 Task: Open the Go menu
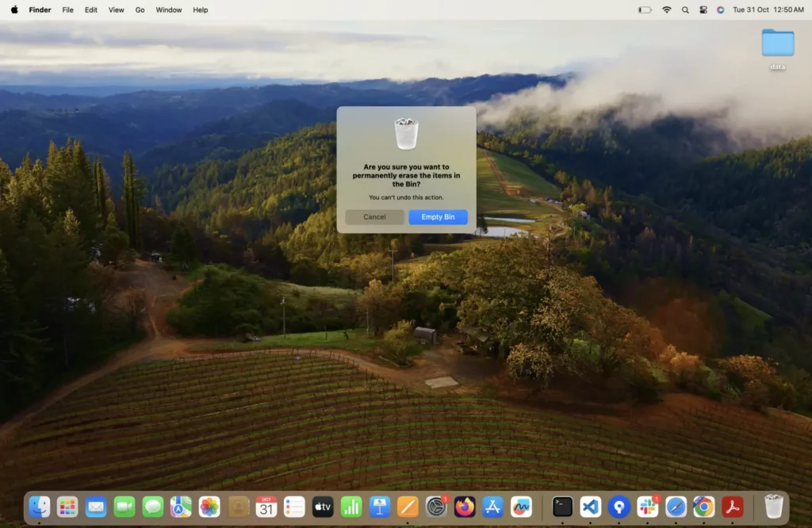[x=140, y=10]
